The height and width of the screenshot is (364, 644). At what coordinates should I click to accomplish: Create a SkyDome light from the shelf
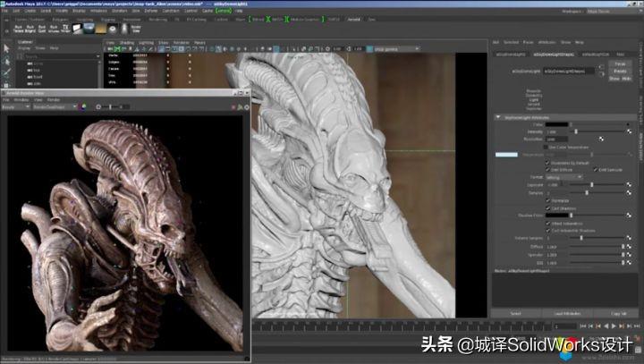pyautogui.click(x=89, y=28)
